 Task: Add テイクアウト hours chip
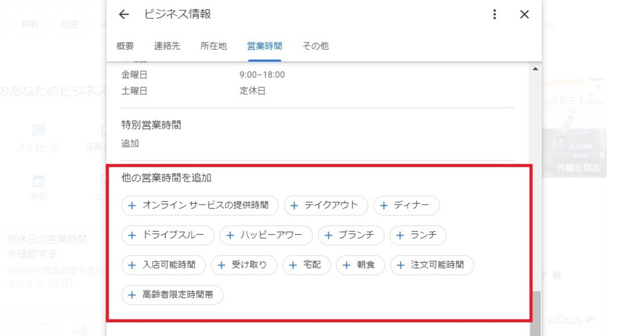pyautogui.click(x=326, y=205)
